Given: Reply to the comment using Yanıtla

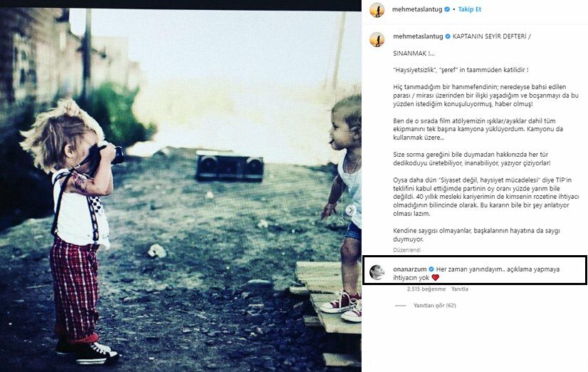Looking at the screenshot, I should coord(460,289).
